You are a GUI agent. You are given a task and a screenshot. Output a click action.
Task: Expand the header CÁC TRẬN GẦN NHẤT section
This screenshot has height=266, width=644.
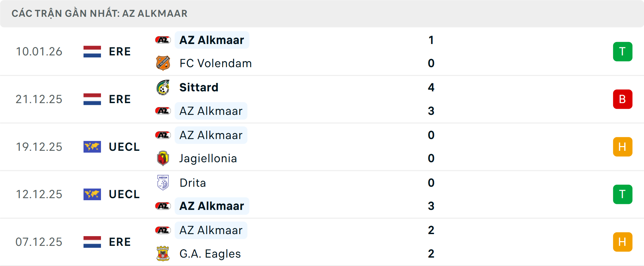pyautogui.click(x=100, y=13)
